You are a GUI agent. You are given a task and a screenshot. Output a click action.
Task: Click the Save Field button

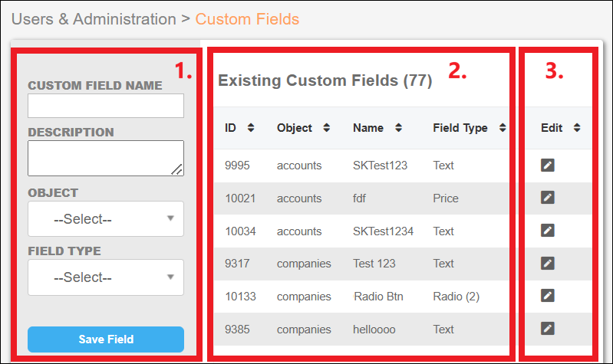[106, 339]
